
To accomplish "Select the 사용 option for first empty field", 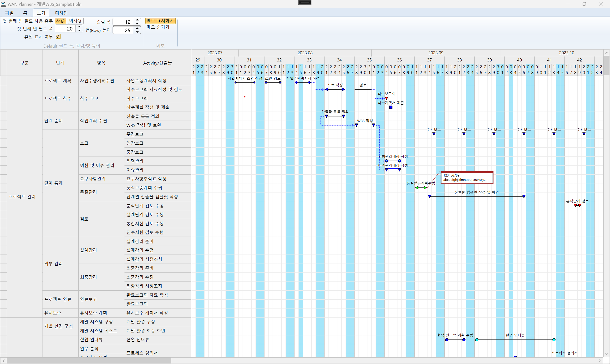I will pyautogui.click(x=60, y=20).
